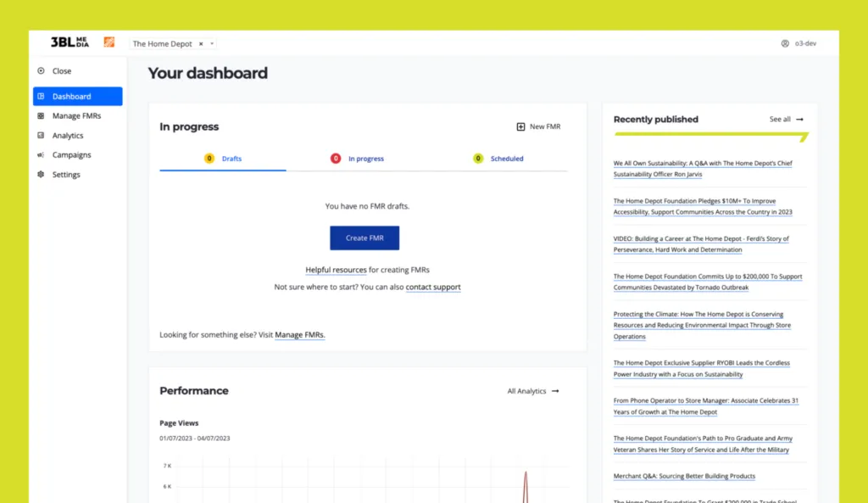Screen dimensions: 868x503
Task: Open the RYOBI Cordless Power article
Action: (701, 368)
